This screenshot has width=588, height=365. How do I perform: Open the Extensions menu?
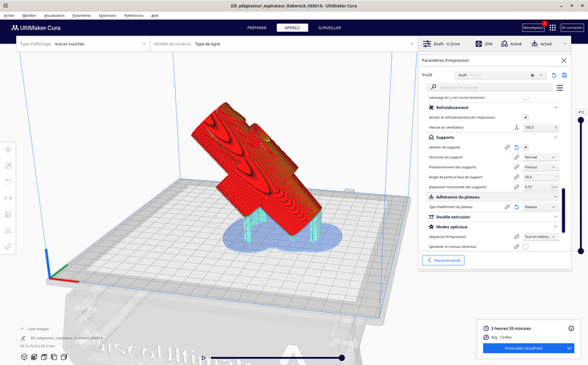coord(107,15)
